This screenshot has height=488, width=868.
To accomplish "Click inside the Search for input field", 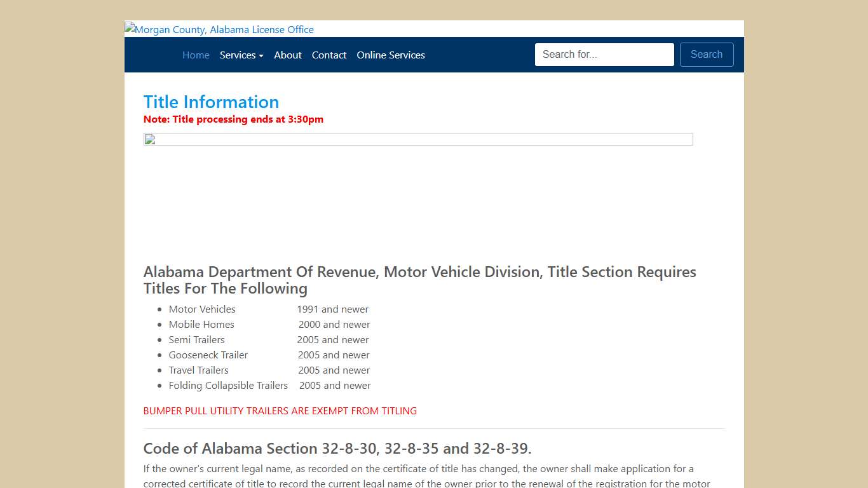I will click(604, 55).
